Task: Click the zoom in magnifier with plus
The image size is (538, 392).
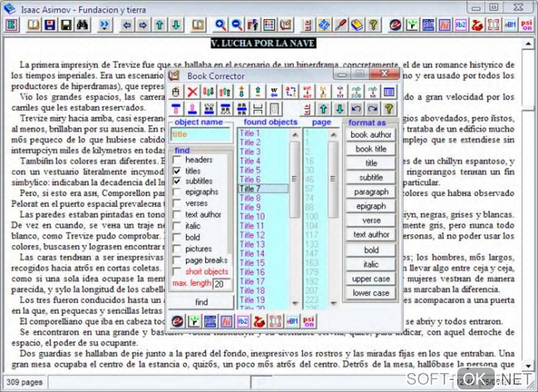Action: coord(220,25)
